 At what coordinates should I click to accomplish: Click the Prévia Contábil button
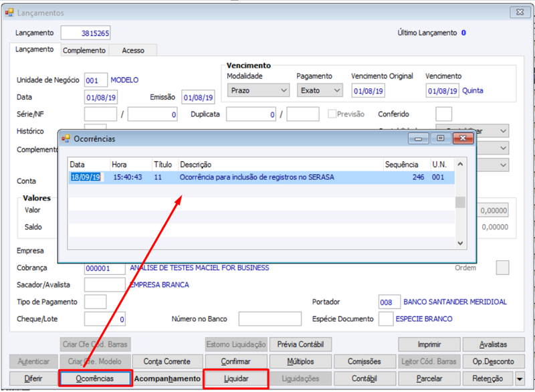point(300,345)
